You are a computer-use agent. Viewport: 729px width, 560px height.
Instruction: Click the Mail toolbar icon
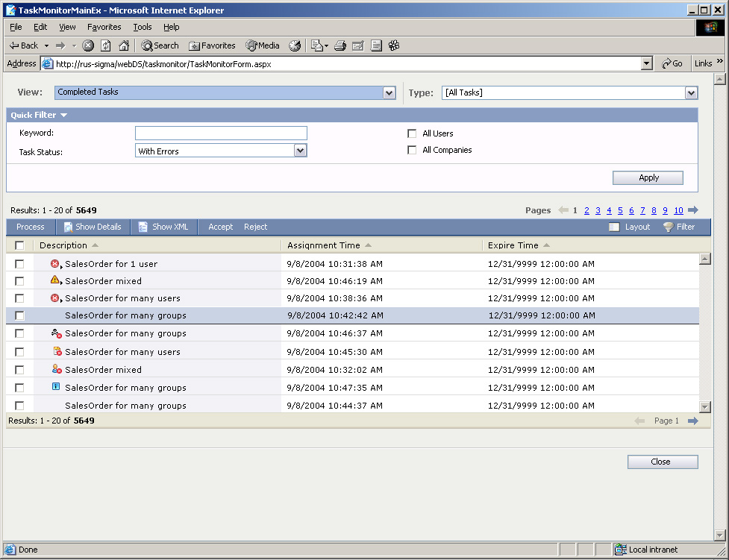(317, 45)
